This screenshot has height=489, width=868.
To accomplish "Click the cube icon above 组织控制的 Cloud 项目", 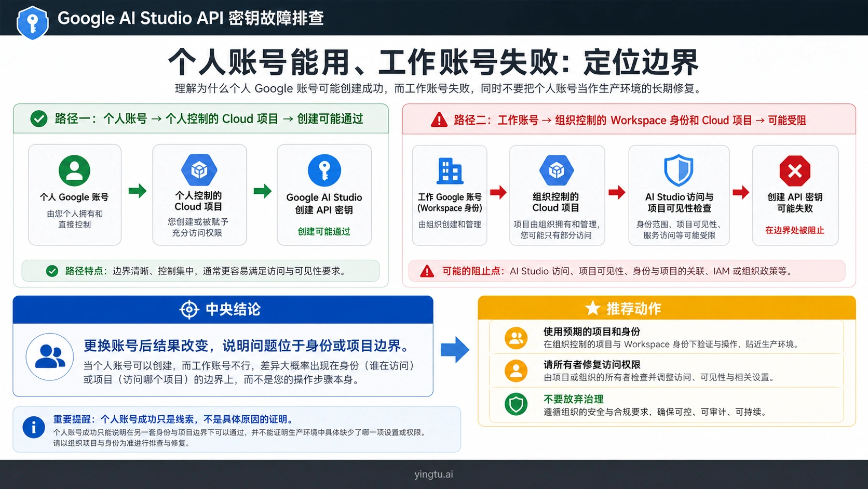I will point(557,170).
